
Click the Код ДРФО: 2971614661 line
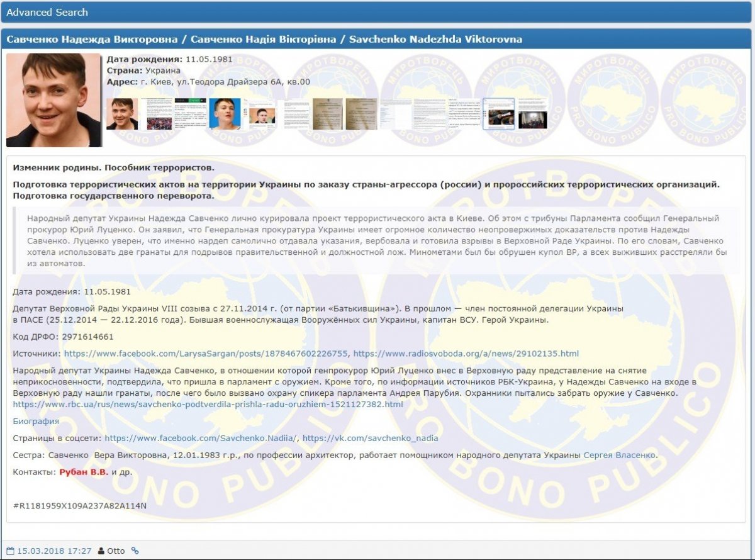pyautogui.click(x=63, y=337)
